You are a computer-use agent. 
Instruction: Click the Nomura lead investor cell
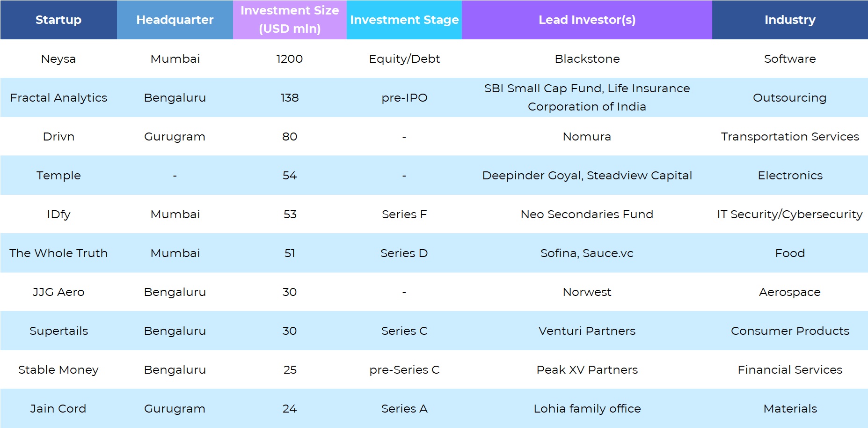(587, 136)
